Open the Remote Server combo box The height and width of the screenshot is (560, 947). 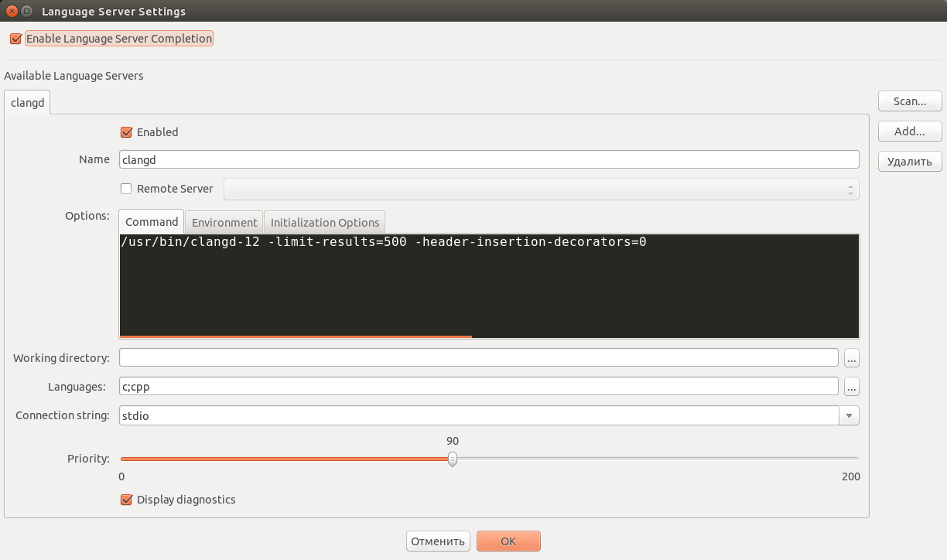click(x=539, y=189)
